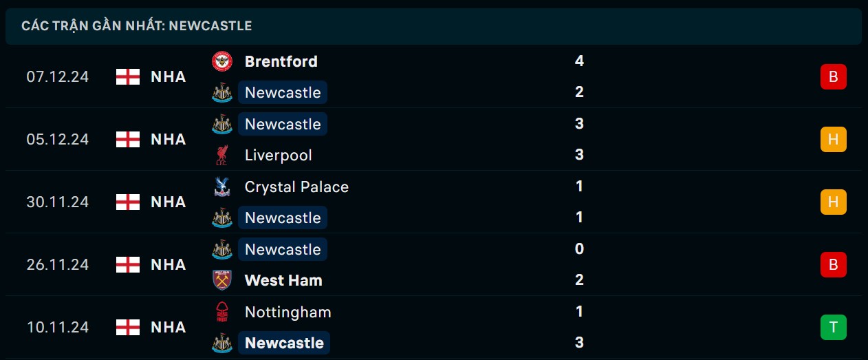Viewport: 868px width, 360px height.
Task: Click the 30.11.24 match date
Action: point(58,202)
